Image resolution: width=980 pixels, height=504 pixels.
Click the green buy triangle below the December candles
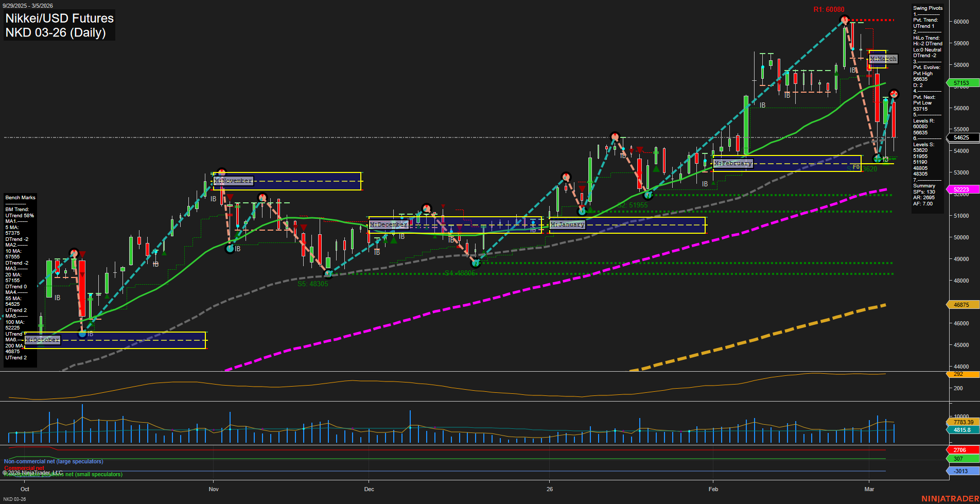point(393,239)
